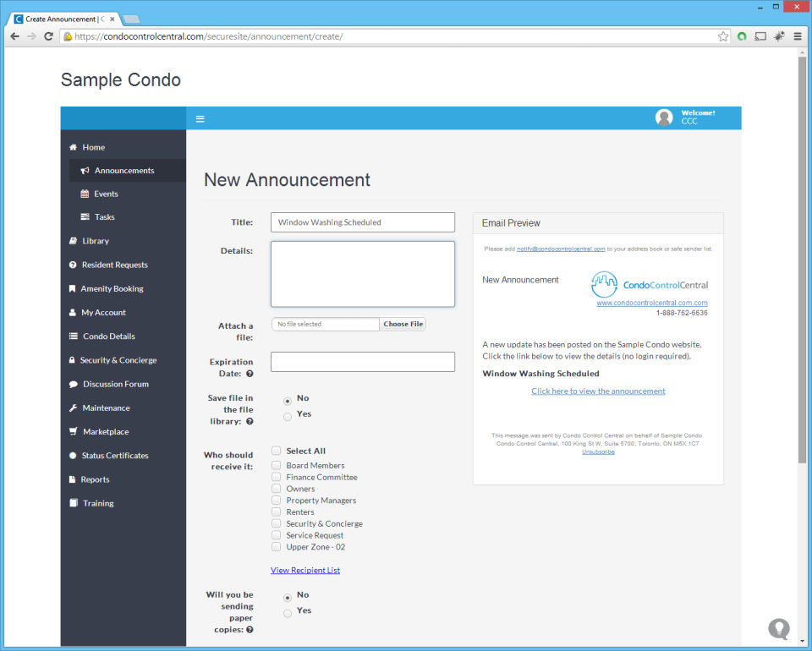Click the hamburger menu toggle icon
The width and height of the screenshot is (812, 651).
[200, 119]
